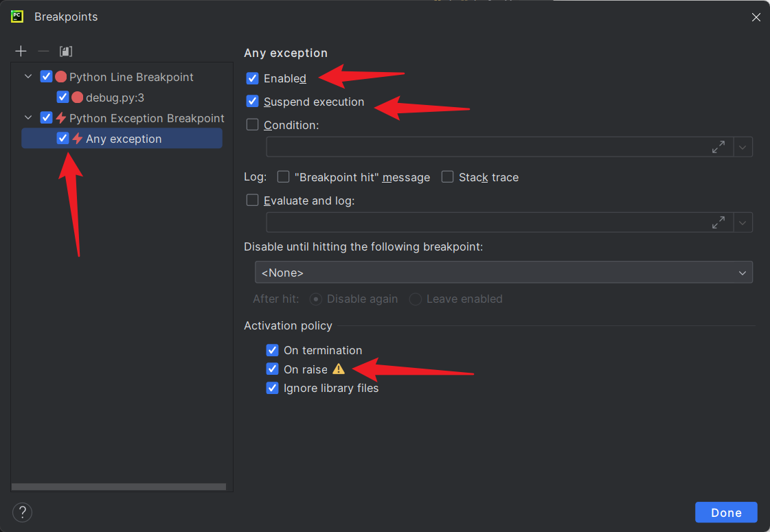Open the Disable until hitting breakpoint dropdown
Viewport: 770px width, 532px height.
pos(503,273)
